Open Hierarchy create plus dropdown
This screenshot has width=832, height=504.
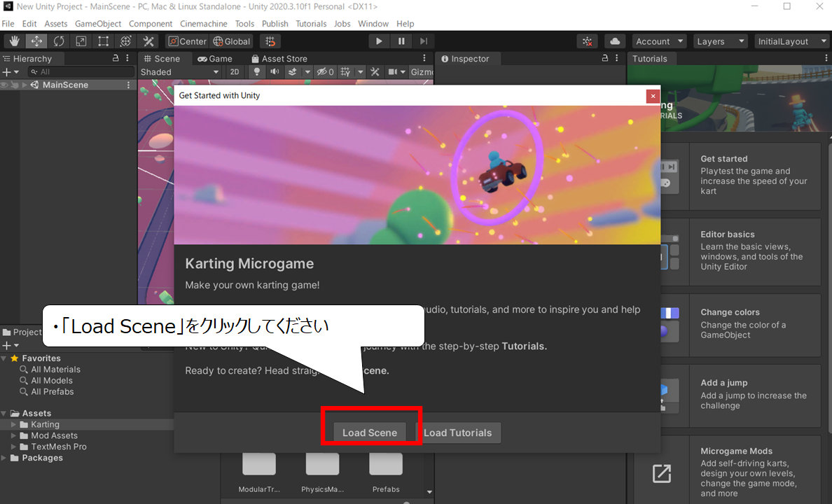click(x=11, y=71)
